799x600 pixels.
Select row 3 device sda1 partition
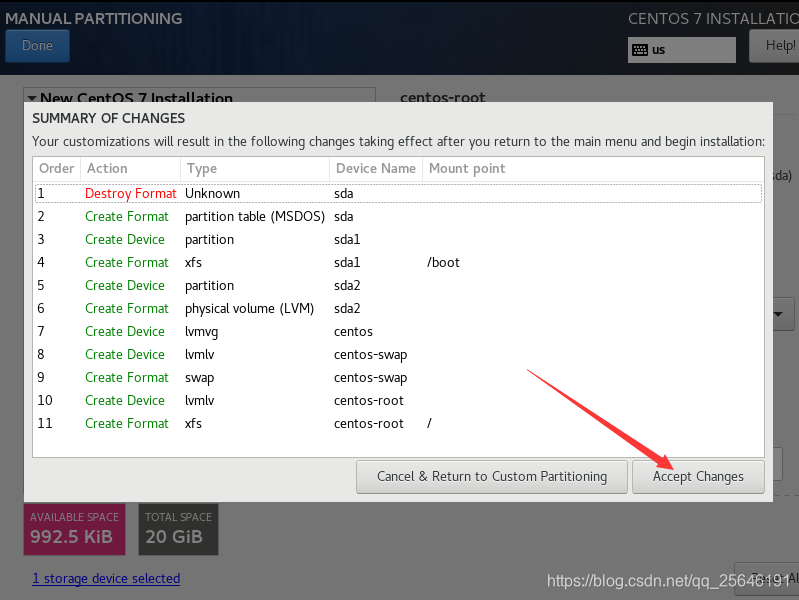398,240
